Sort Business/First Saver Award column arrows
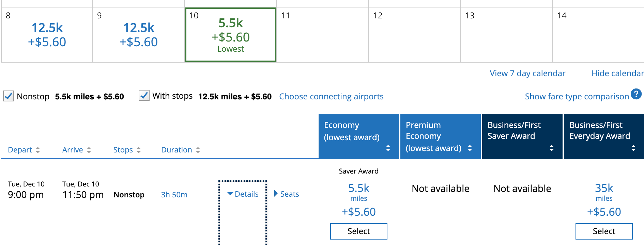 coord(552,148)
